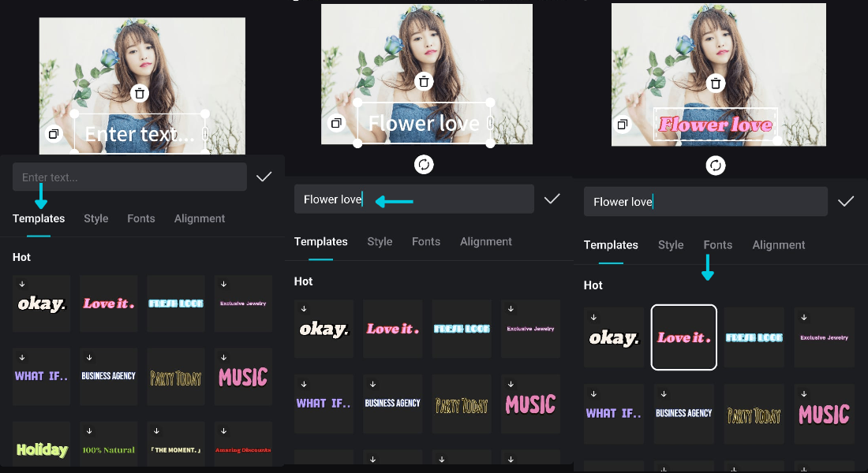The width and height of the screenshot is (868, 473).
Task: Open Alignment tab in left panel
Action: 200,218
